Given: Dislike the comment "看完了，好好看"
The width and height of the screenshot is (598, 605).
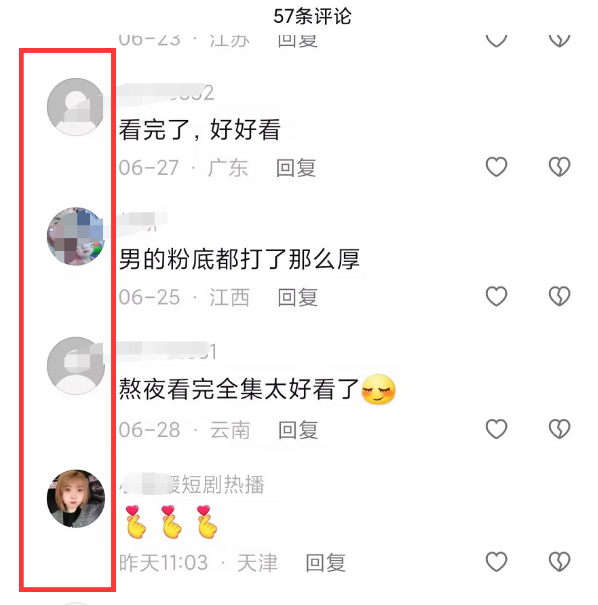Looking at the screenshot, I should point(559,167).
